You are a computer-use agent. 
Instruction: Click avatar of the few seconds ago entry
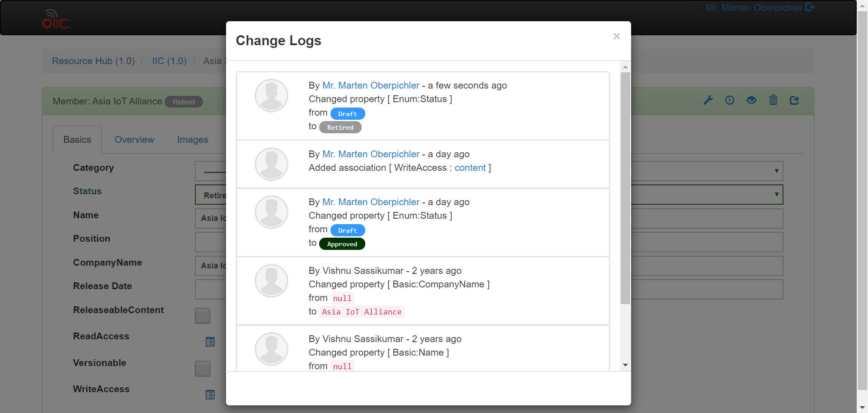(x=271, y=95)
